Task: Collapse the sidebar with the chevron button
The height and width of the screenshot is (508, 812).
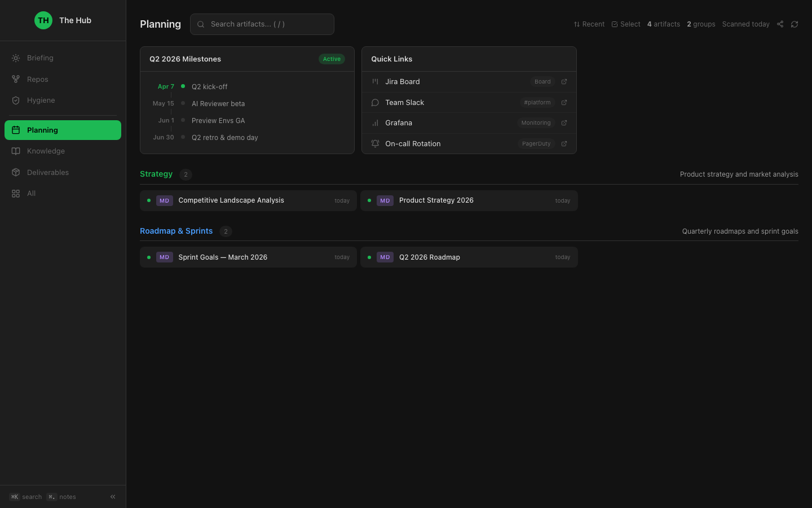Action: click(112, 497)
